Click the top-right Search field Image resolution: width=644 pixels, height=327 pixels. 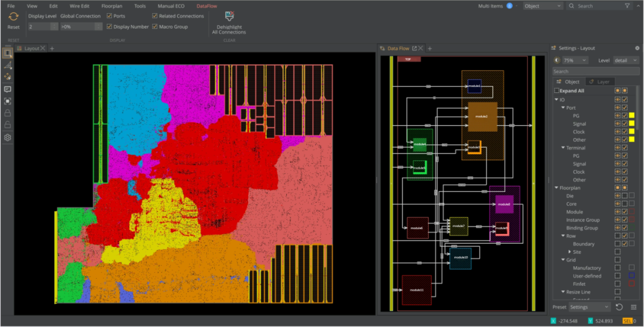pyautogui.click(x=600, y=6)
